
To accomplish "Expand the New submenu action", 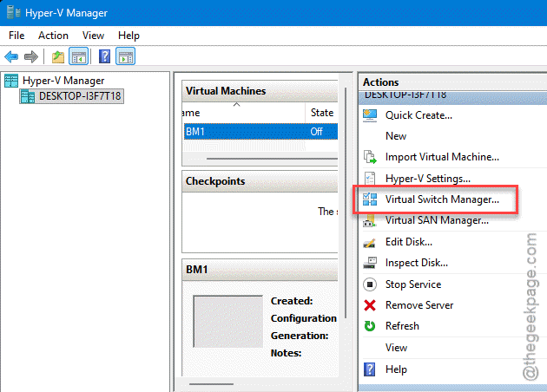I will (396, 136).
